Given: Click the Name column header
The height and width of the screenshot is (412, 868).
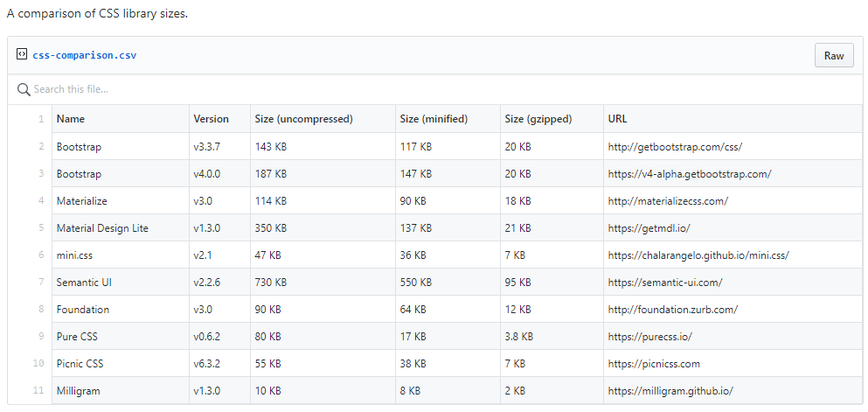Looking at the screenshot, I should (x=71, y=119).
